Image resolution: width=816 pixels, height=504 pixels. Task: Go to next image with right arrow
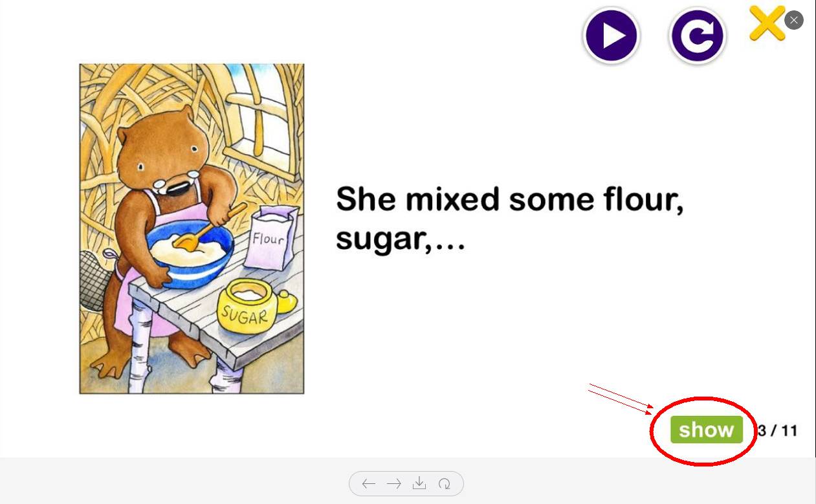coord(393,483)
